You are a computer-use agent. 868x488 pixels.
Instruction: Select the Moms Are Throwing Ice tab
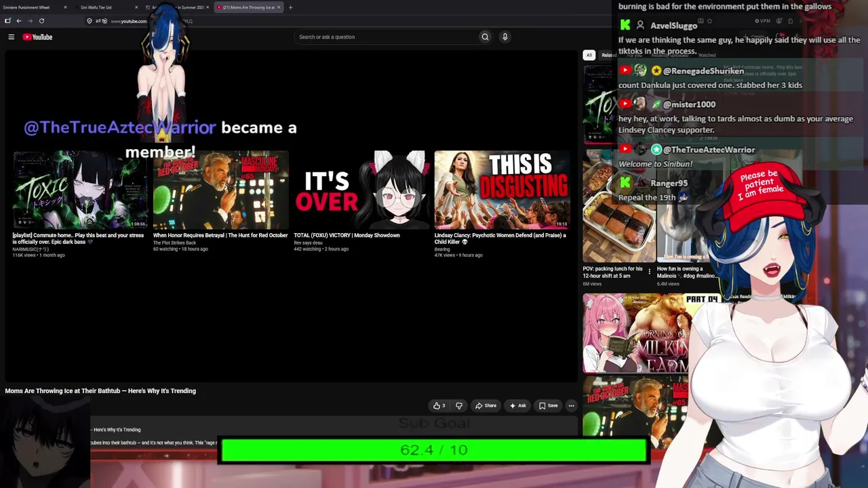(x=250, y=7)
